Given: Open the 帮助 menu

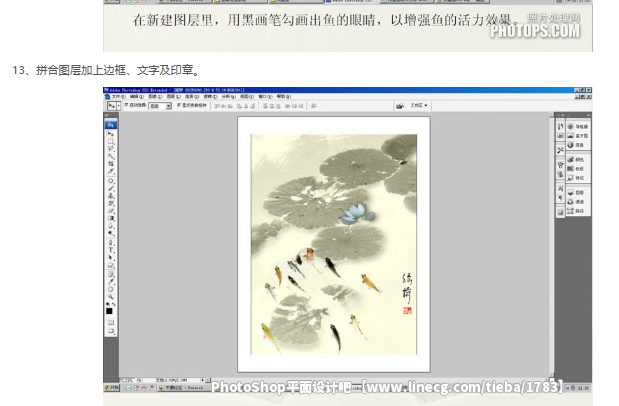Looking at the screenshot, I should tap(283, 96).
